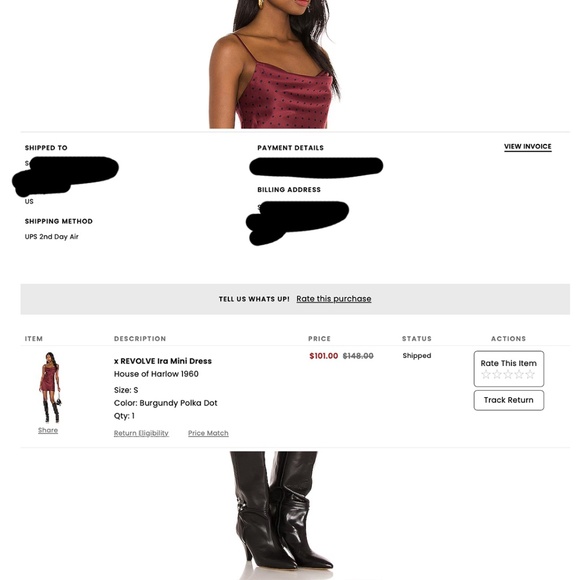Click the large dress model image at top
Screen dimensions: 580x580
click(x=274, y=64)
